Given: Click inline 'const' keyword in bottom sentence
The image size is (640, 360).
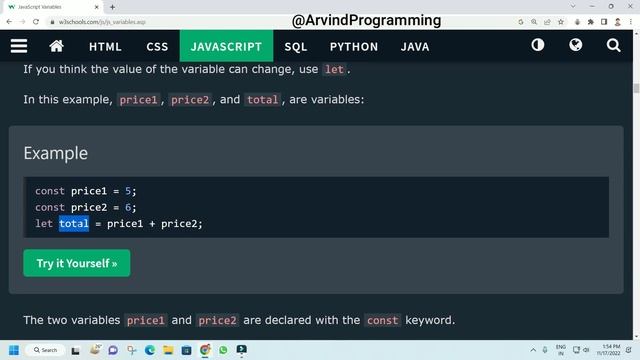Looking at the screenshot, I should tap(382, 320).
